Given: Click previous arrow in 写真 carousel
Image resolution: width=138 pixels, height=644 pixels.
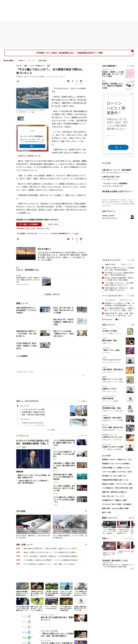Looking at the screenshot, I should click(103, 547).
